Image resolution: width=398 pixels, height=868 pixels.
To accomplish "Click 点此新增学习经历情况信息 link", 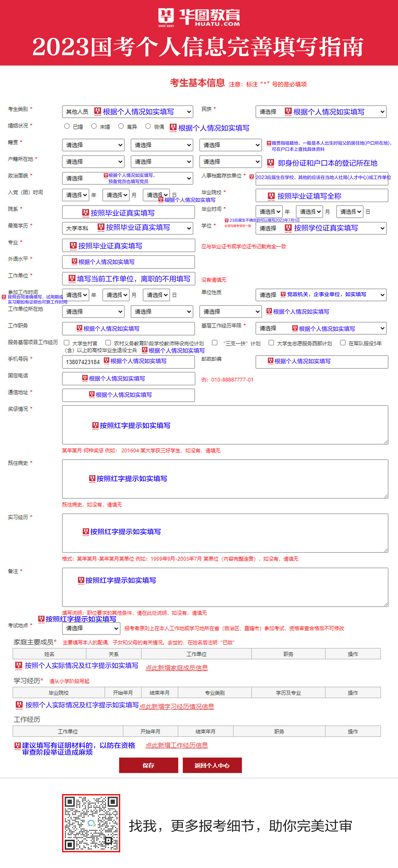I will (177, 707).
